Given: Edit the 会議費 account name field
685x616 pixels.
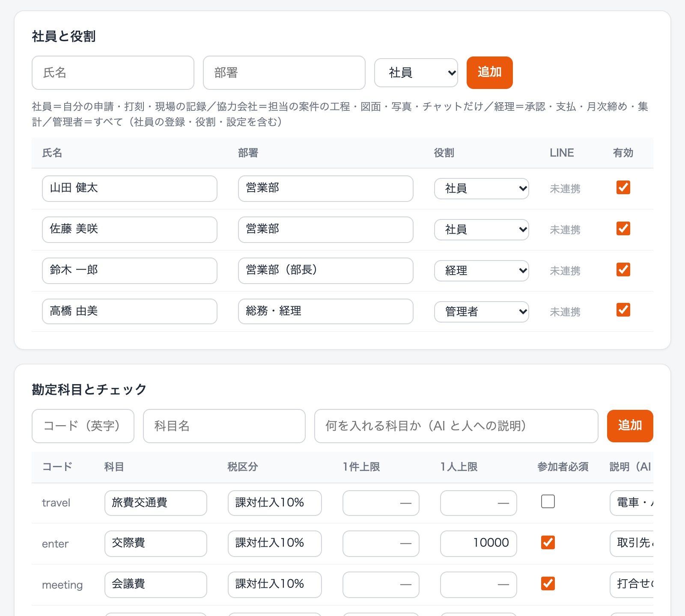Looking at the screenshot, I should pyautogui.click(x=156, y=585).
